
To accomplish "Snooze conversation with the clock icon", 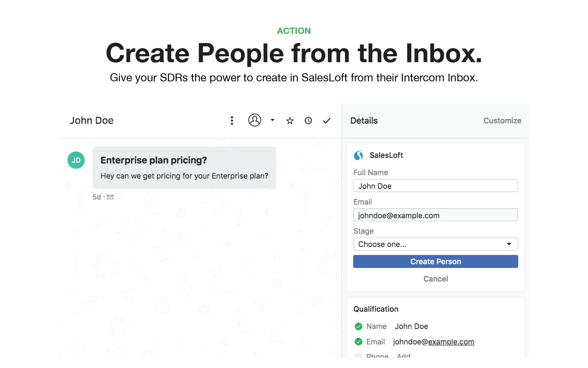I will click(x=308, y=121).
